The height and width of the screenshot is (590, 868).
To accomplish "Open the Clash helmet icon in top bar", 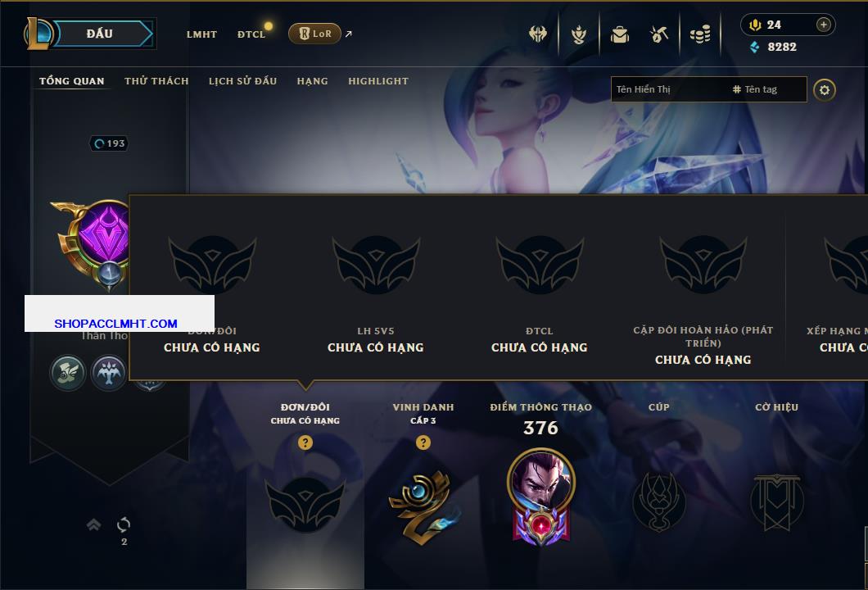I will pos(537,34).
